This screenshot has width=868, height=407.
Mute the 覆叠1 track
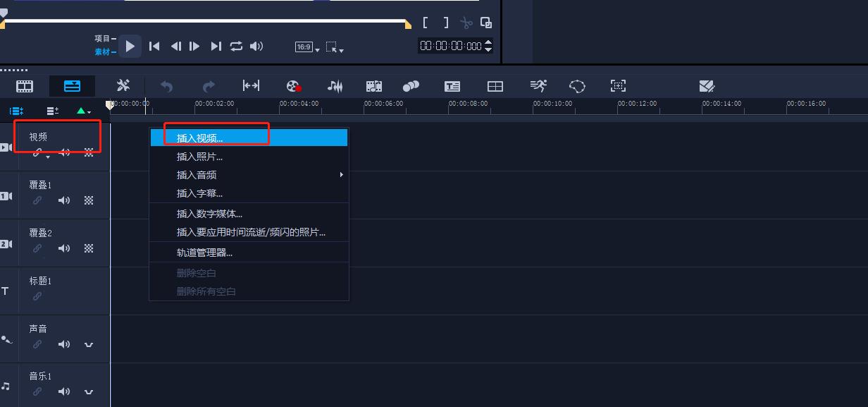click(64, 200)
